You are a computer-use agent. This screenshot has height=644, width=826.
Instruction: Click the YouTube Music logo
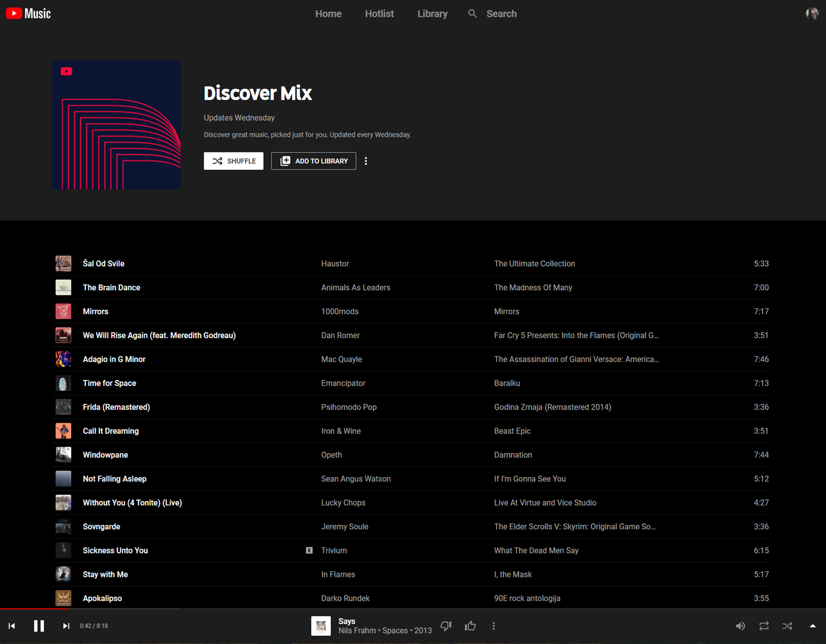(x=28, y=13)
